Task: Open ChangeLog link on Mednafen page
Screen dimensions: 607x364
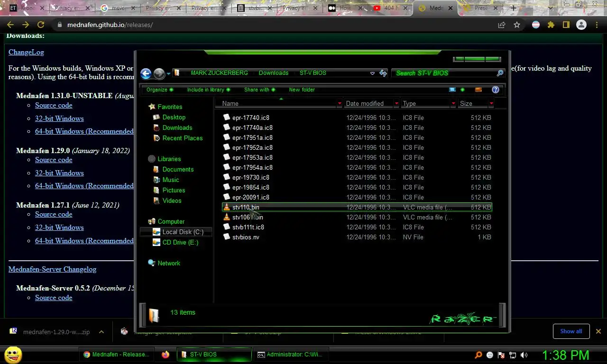Action: (x=26, y=52)
